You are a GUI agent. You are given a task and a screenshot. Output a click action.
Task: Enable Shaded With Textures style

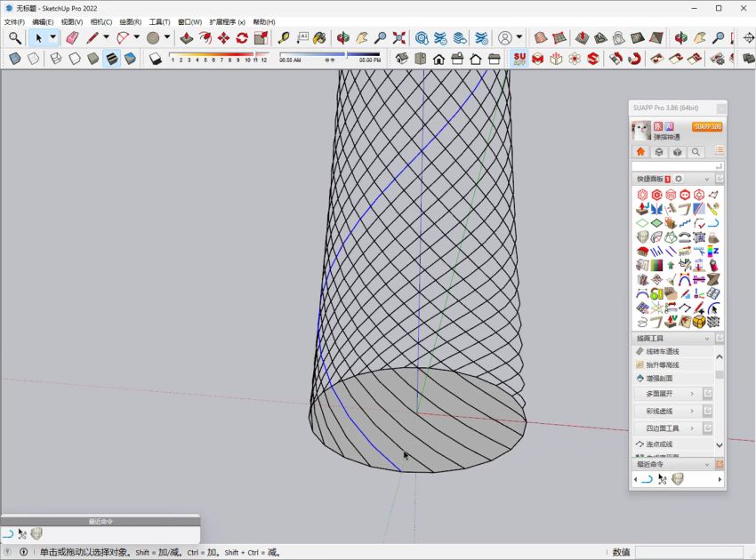(x=112, y=59)
